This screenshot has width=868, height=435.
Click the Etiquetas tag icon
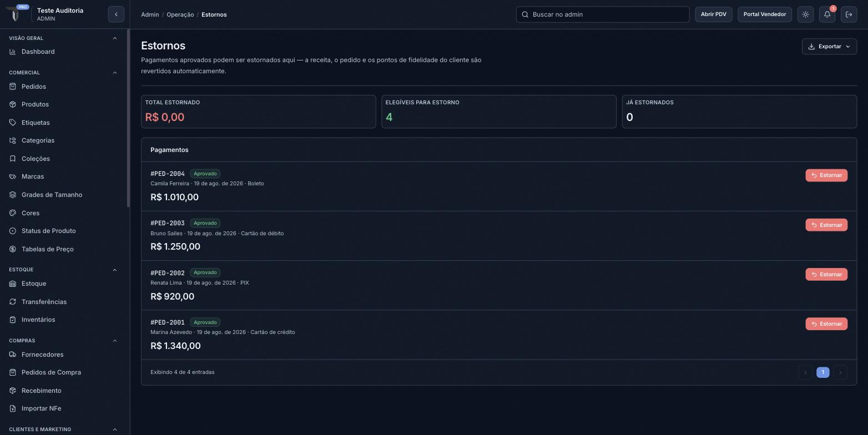tap(13, 123)
